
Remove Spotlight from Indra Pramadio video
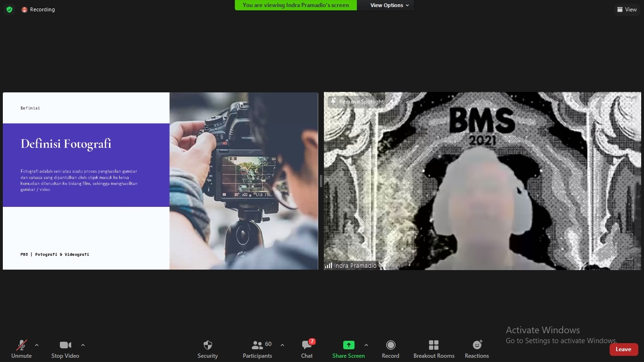coord(357,102)
